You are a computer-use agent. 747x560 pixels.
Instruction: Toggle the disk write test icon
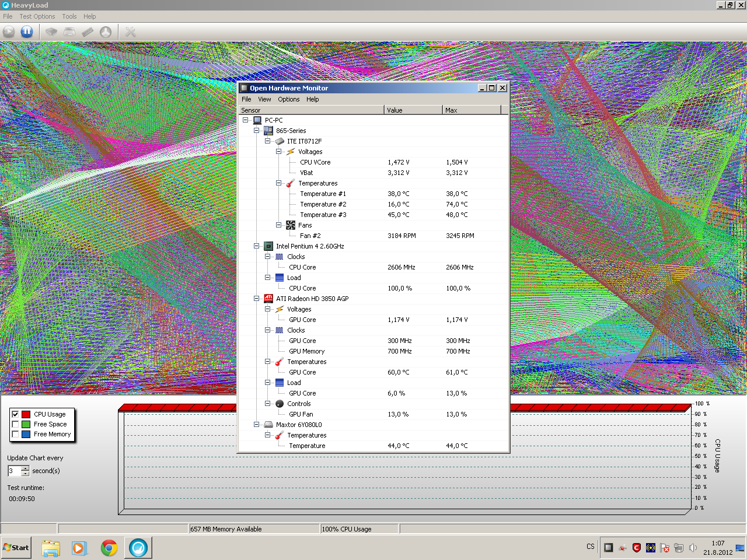[x=69, y=32]
